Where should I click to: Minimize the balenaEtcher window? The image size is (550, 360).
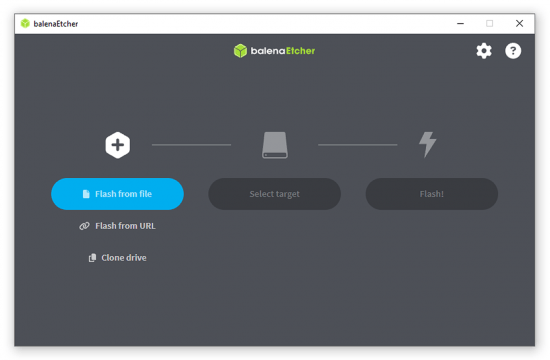coord(461,24)
